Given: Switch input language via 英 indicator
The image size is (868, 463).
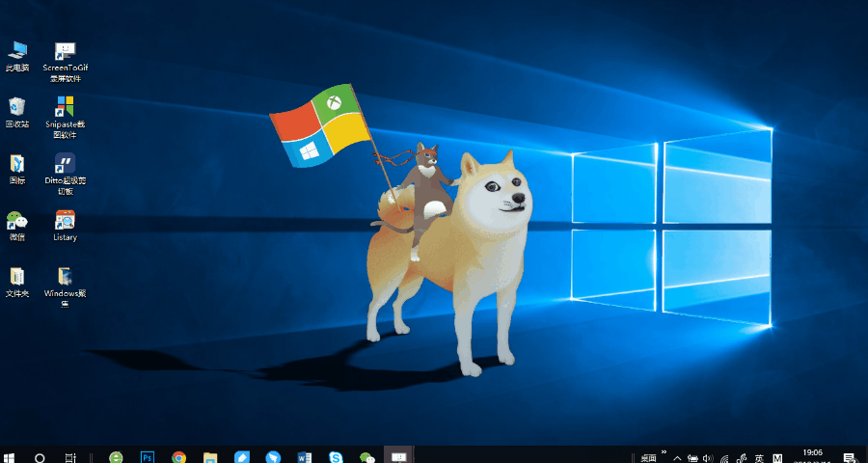Looking at the screenshot, I should [x=760, y=458].
